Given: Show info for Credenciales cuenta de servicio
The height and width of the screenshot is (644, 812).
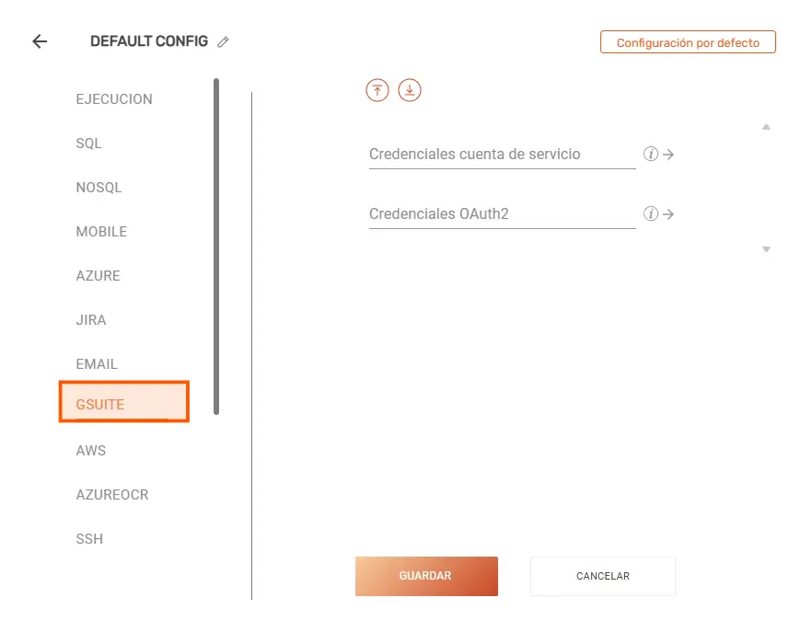Looking at the screenshot, I should 651,155.
